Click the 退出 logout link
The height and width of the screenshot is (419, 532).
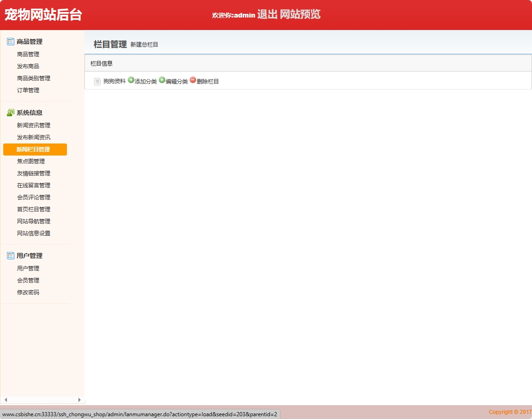(267, 14)
